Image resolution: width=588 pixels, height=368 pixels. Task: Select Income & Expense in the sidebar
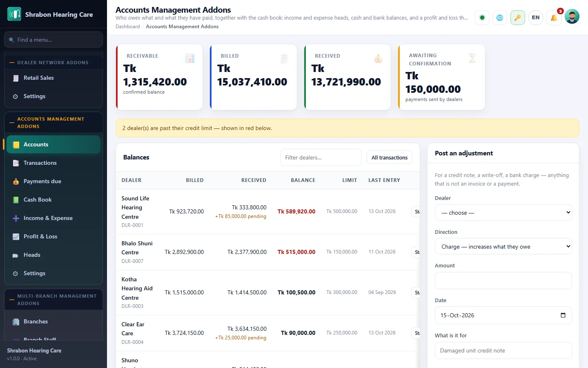point(53,218)
